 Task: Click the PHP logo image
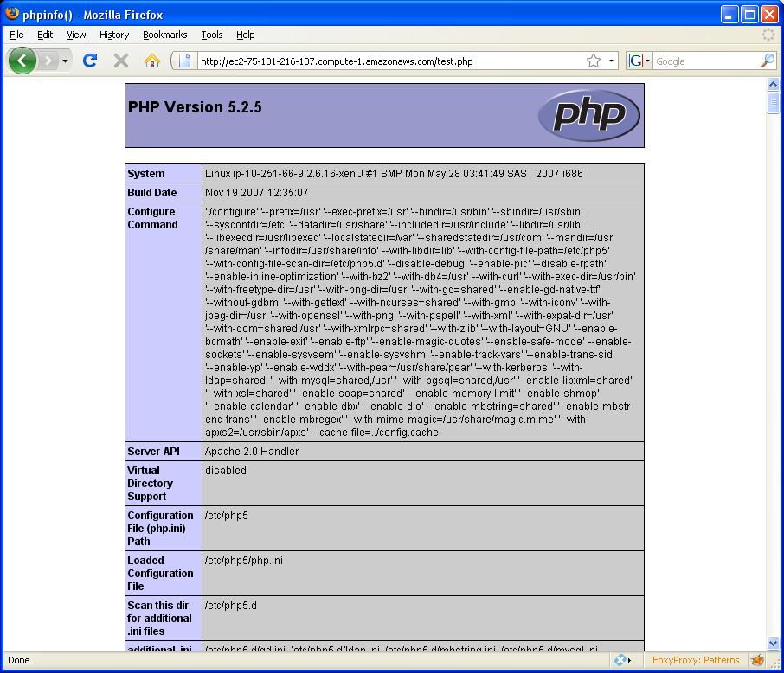[x=589, y=115]
